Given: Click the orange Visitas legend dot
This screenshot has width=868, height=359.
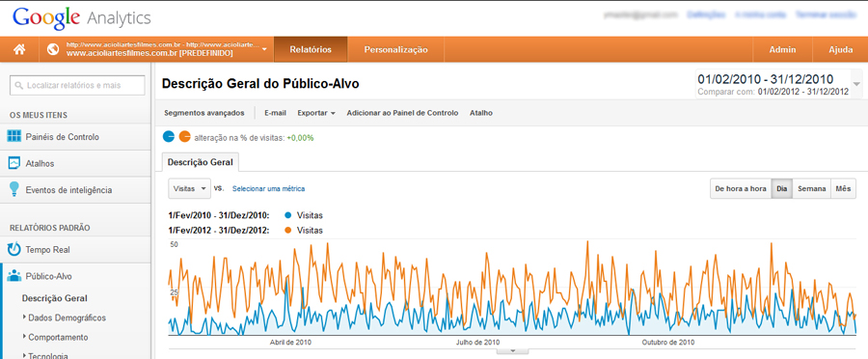Looking at the screenshot, I should pyautogui.click(x=286, y=230).
